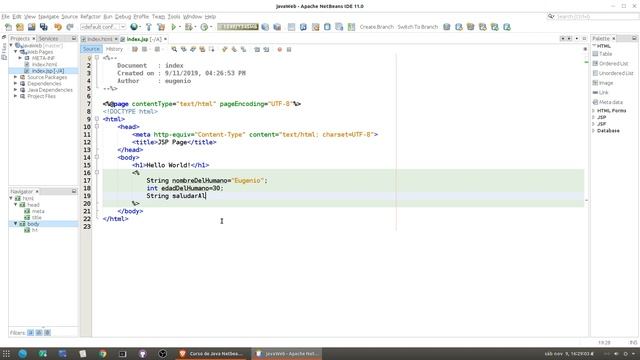Image resolution: width=640 pixels, height=360 pixels.
Task: Toggle first Navigator filter button
Action: 31,333
